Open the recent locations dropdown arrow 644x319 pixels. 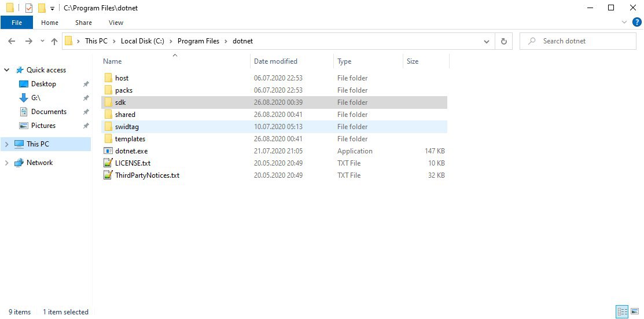pos(42,41)
